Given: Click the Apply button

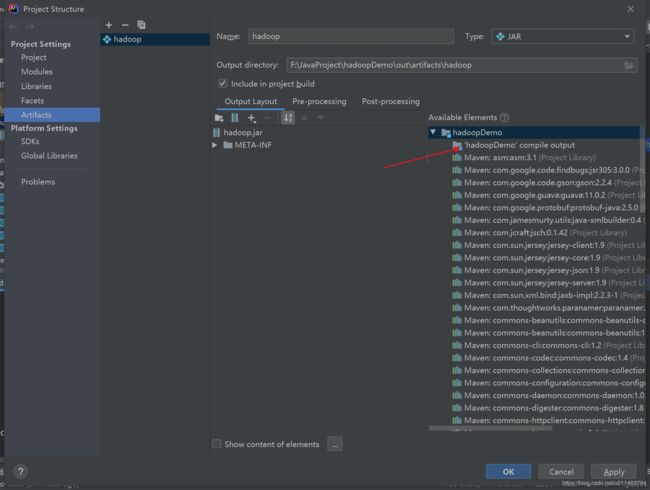Looking at the screenshot, I should point(614,472).
